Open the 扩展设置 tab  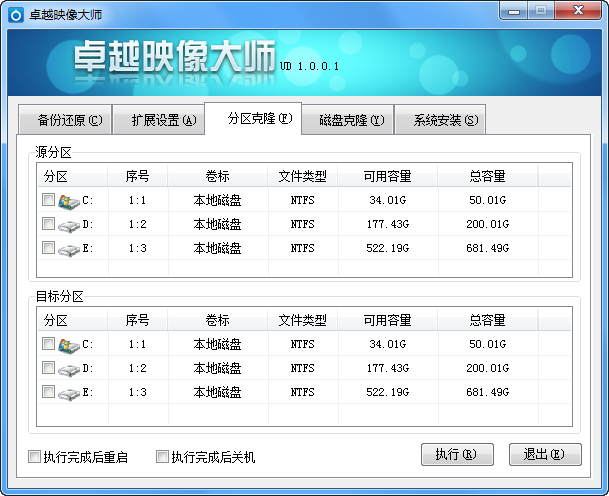156,121
